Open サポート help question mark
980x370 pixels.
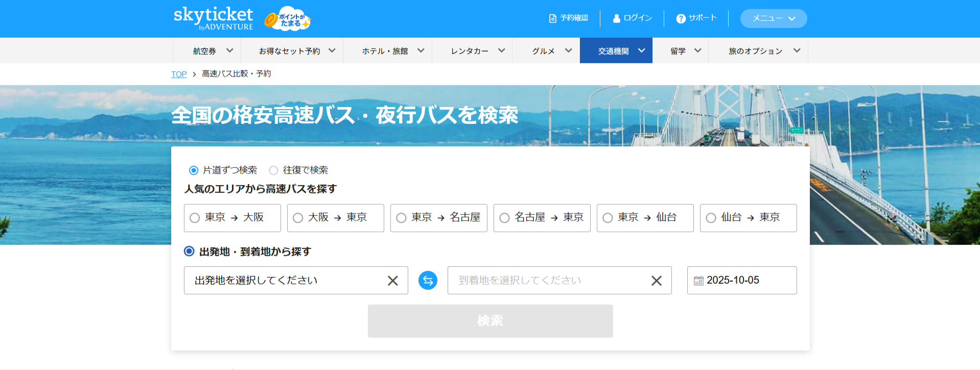(x=681, y=18)
